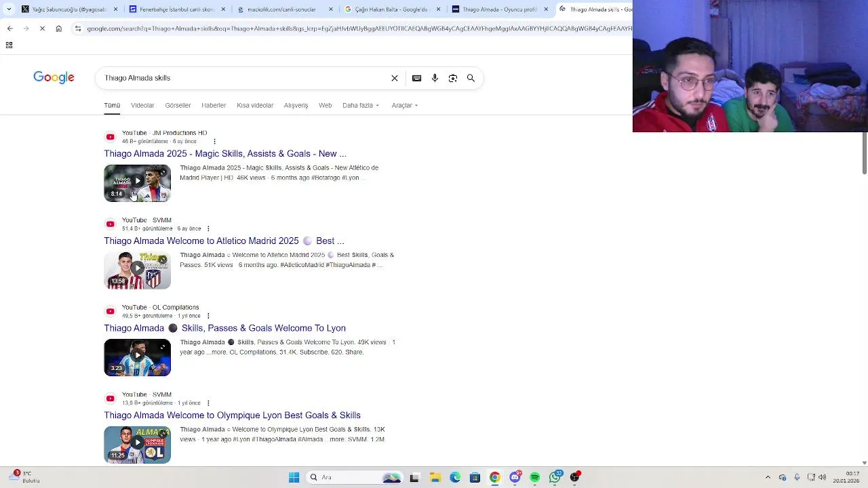
Task: Close the Yağız Sabuncuoğlu tab
Action: 116,9
